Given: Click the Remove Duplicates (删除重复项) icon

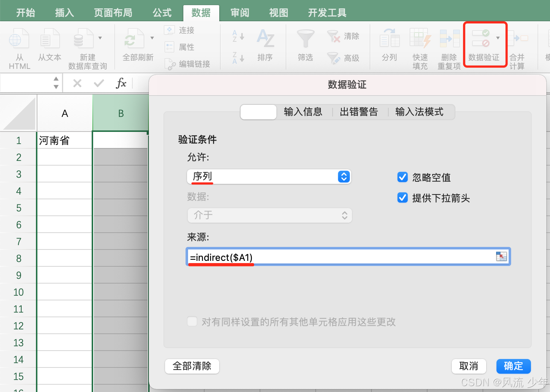Looking at the screenshot, I should (450, 38).
